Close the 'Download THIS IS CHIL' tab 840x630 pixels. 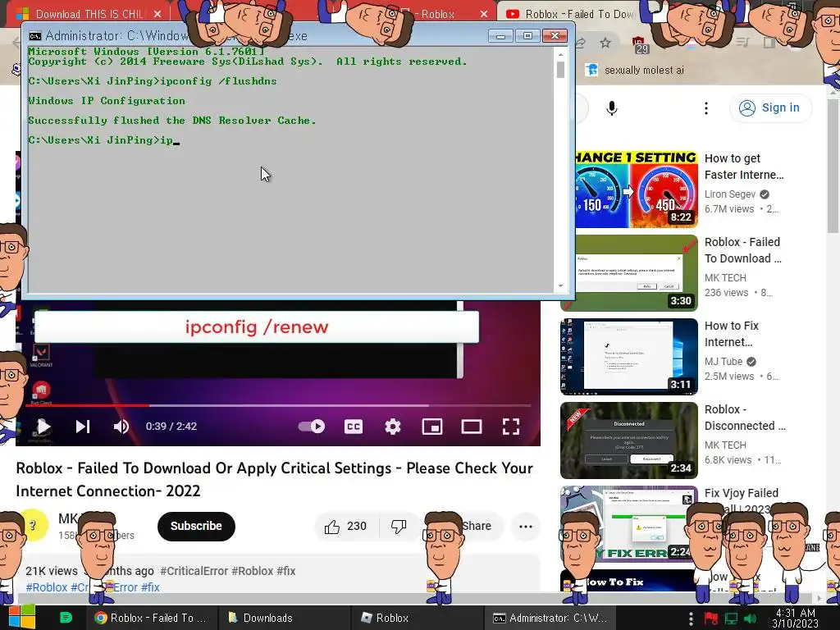coord(157,14)
